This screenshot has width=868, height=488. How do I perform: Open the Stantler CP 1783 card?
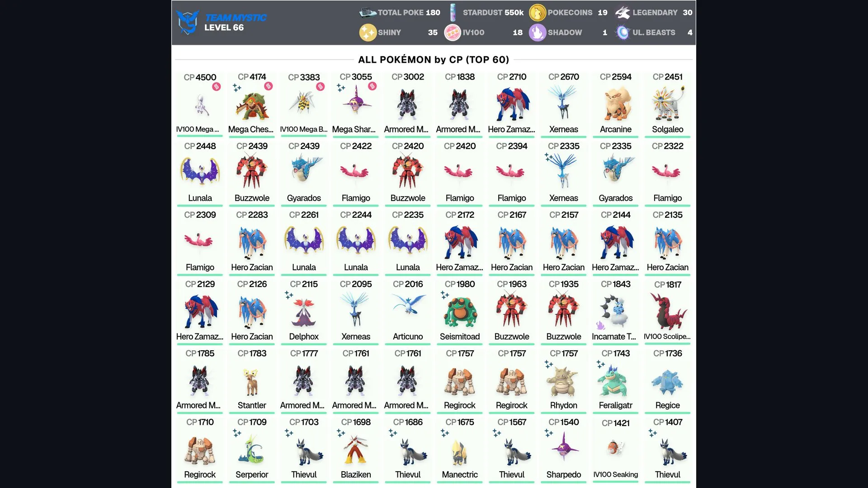pos(252,380)
